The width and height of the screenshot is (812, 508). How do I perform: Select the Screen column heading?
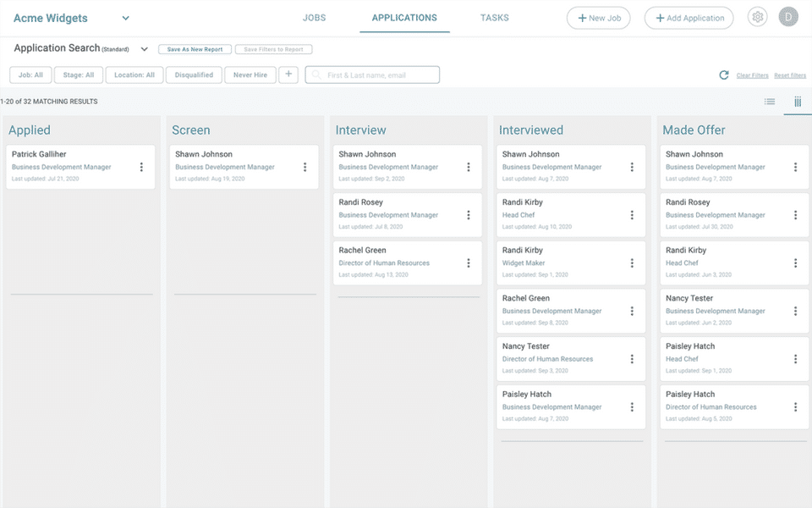[x=191, y=130]
